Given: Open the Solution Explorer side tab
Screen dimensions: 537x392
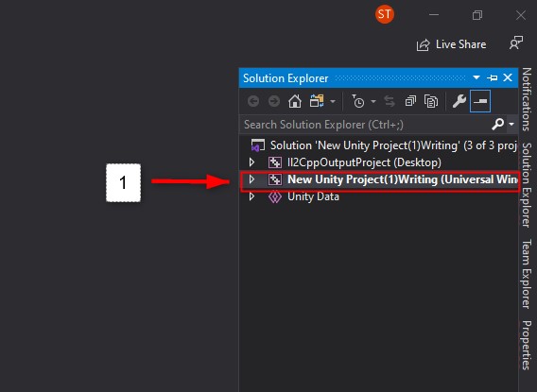Looking at the screenshot, I should point(527,185).
